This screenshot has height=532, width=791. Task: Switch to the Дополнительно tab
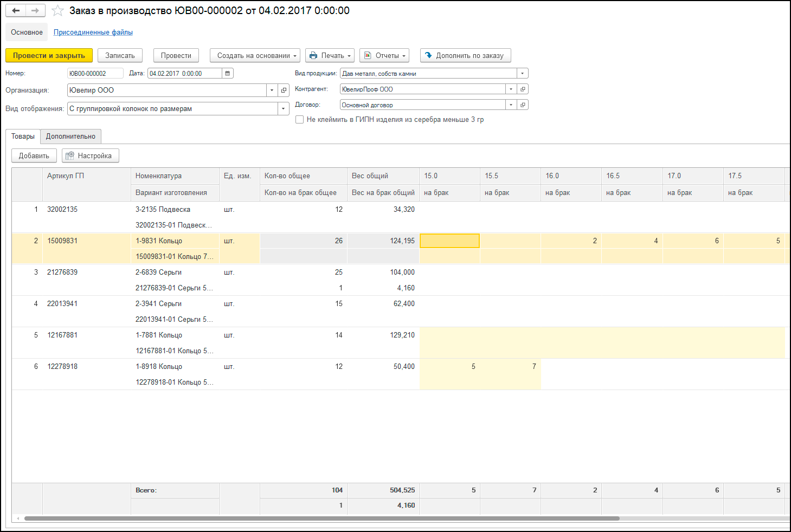click(70, 137)
